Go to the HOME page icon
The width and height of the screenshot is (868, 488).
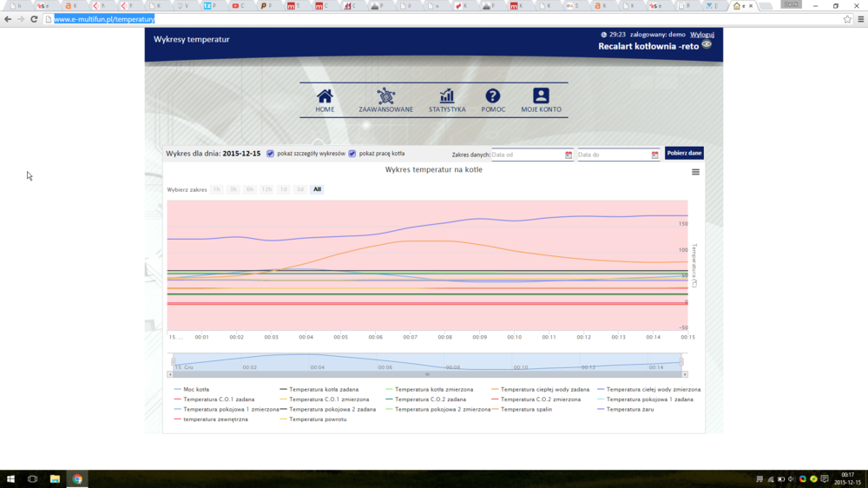(325, 96)
